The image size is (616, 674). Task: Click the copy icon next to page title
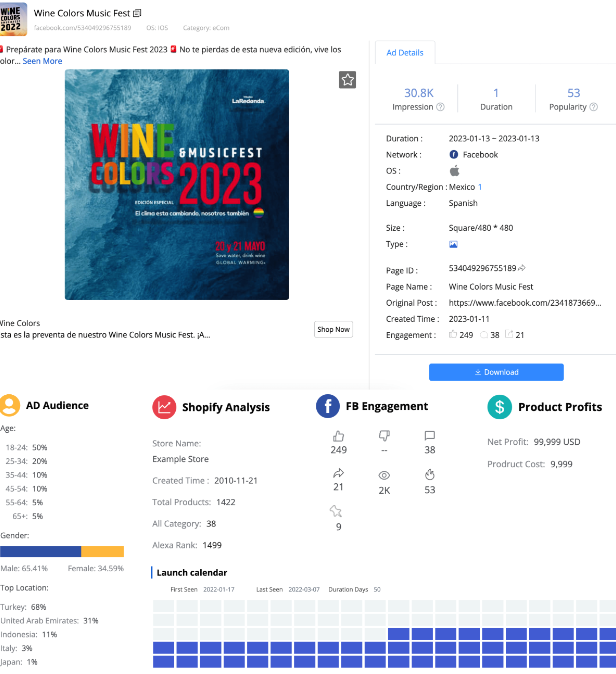(137, 13)
